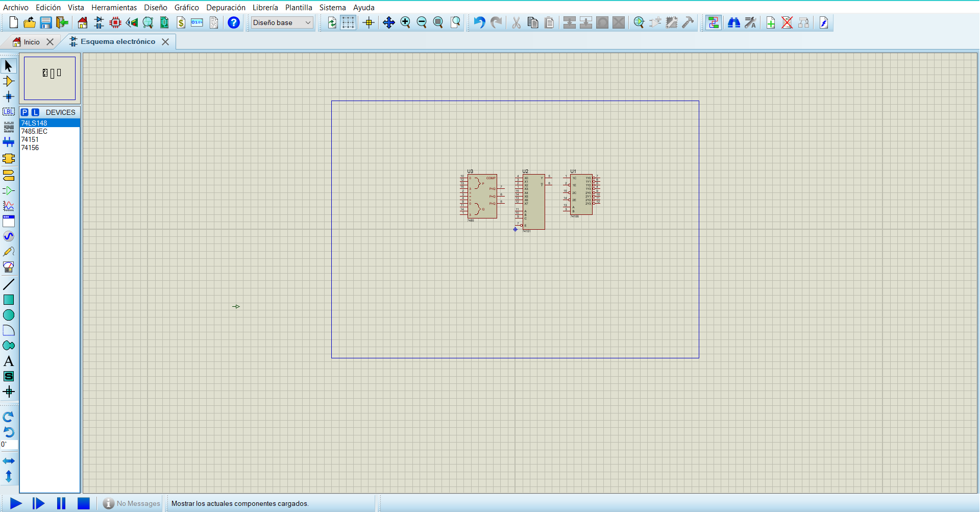Open the Archivo menu

coord(16,7)
